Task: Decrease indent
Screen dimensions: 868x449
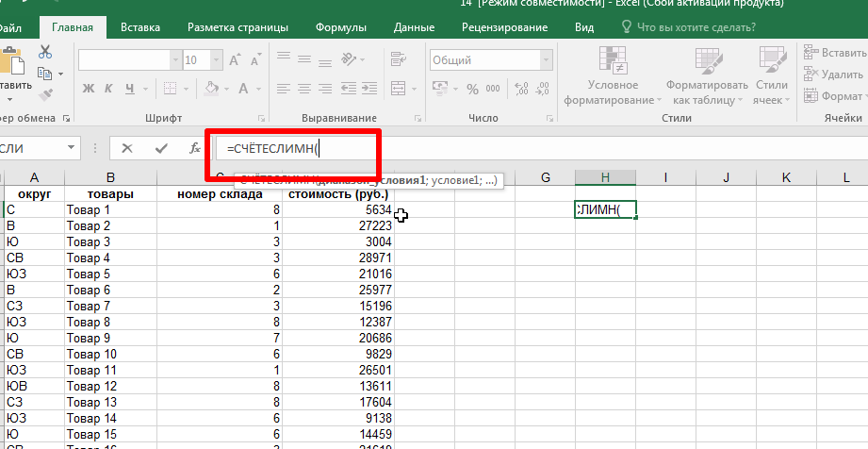Action: 348,88
